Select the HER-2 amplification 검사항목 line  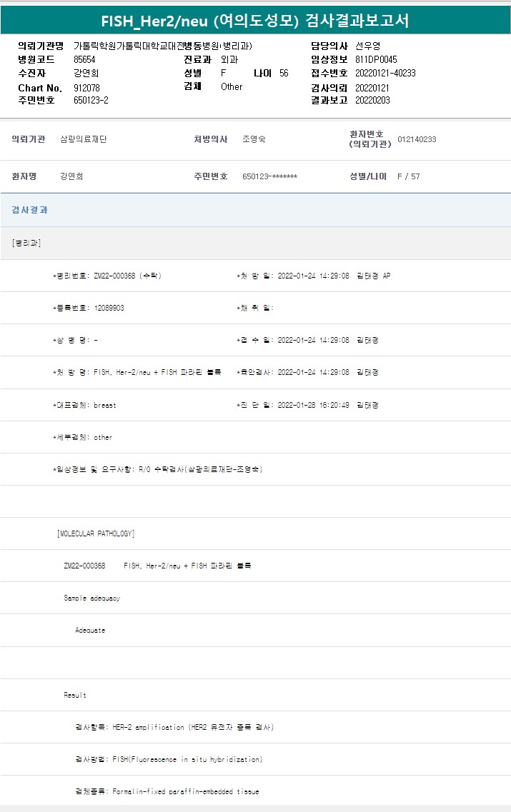click(174, 727)
